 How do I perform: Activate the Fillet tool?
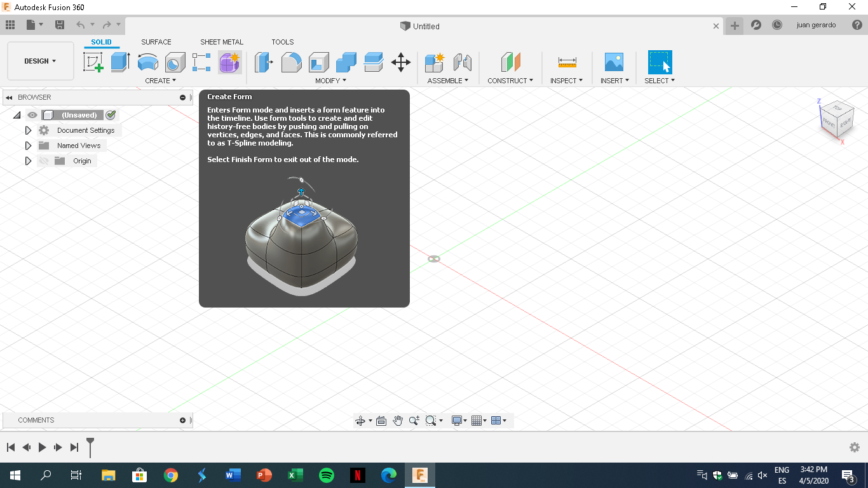(291, 62)
